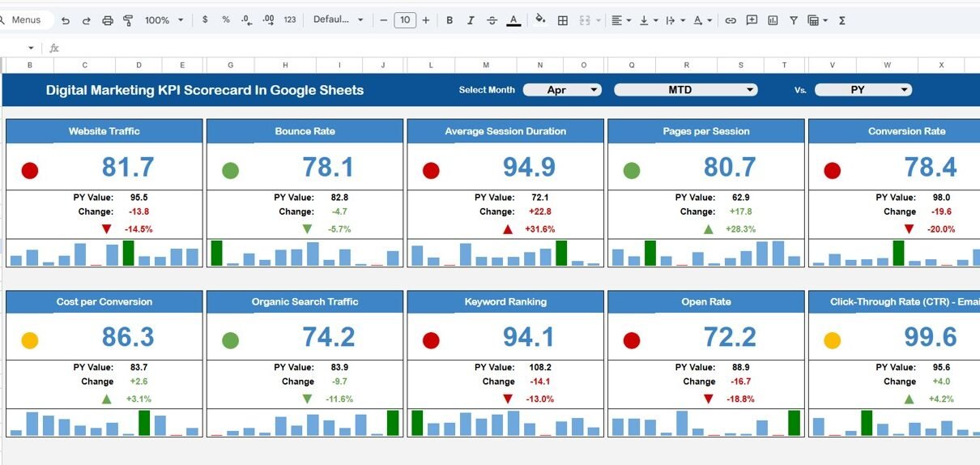Select the Paint format tool

coord(128,20)
